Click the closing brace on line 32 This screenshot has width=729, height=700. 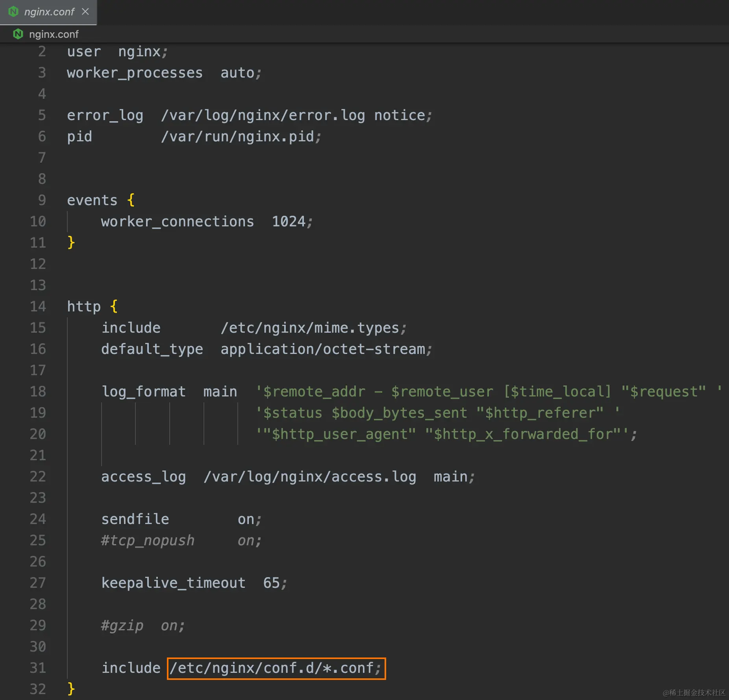click(71, 689)
